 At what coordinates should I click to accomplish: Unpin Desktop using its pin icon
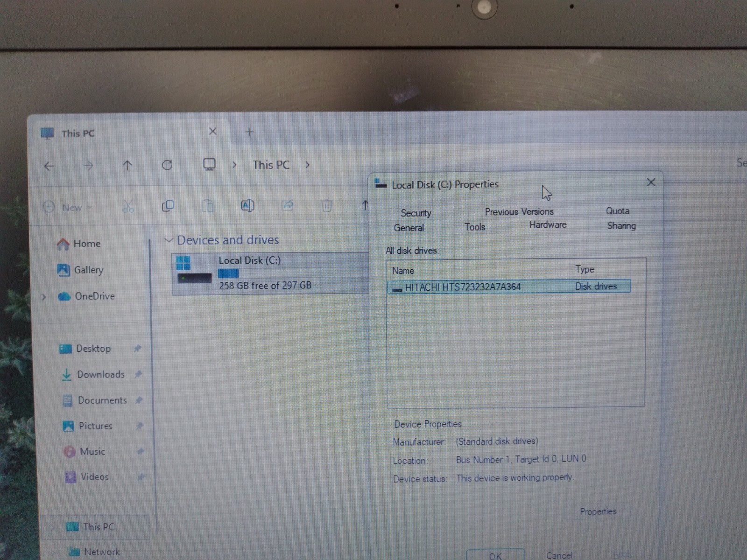pos(137,348)
